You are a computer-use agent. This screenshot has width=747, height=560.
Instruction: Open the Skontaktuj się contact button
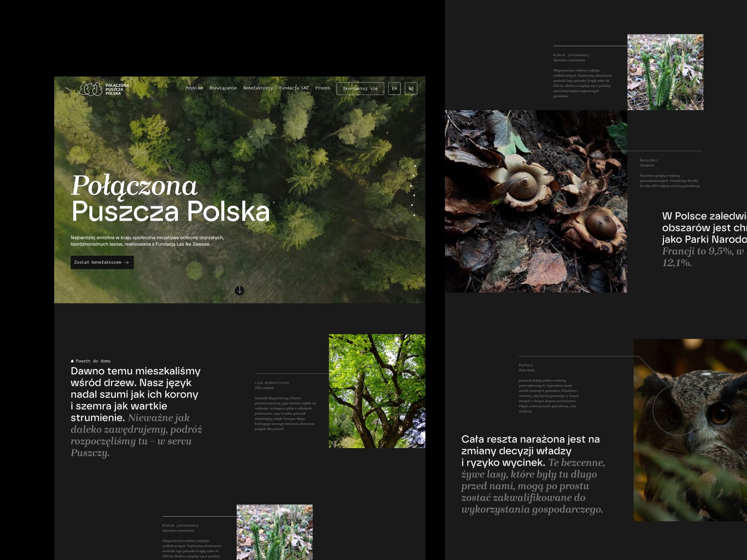pyautogui.click(x=360, y=89)
